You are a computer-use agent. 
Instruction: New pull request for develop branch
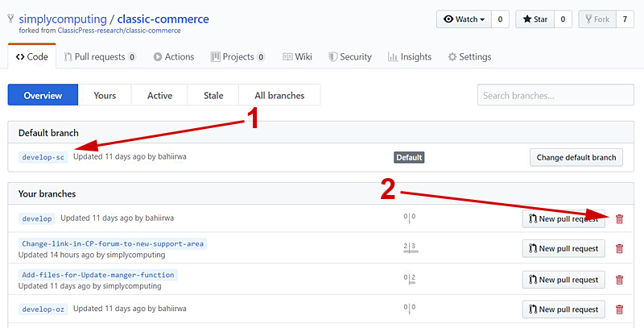click(563, 219)
